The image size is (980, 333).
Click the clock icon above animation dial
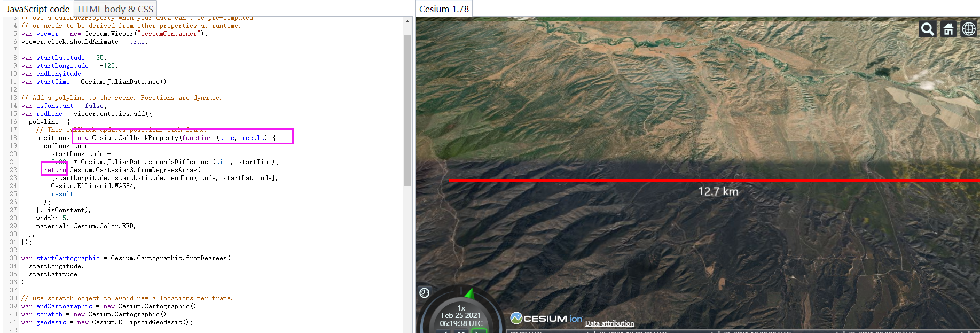pos(425,292)
